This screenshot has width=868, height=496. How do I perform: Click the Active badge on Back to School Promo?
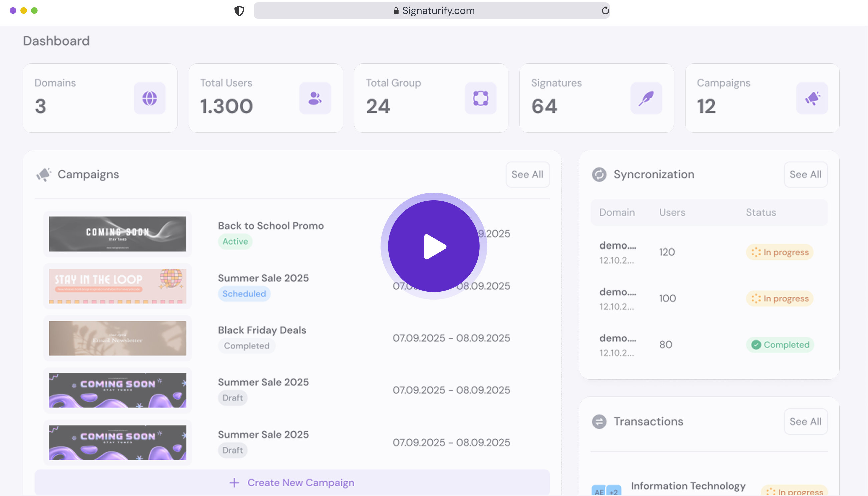235,241
